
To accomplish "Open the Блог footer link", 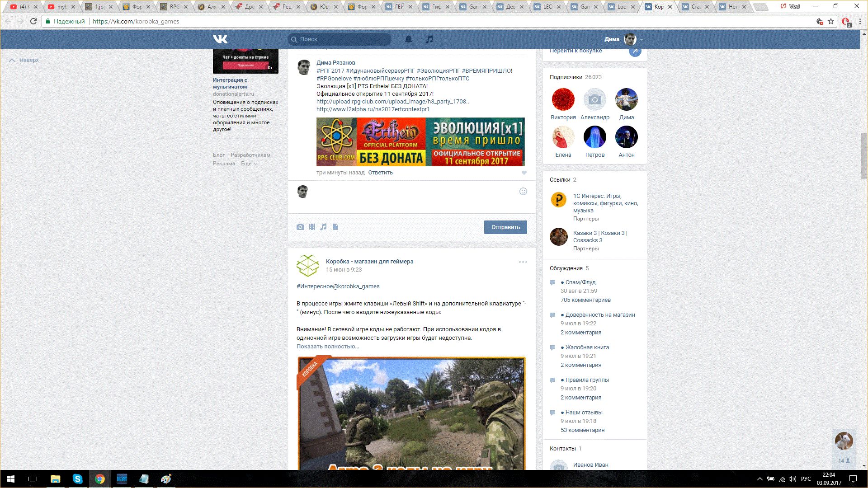I will [219, 155].
